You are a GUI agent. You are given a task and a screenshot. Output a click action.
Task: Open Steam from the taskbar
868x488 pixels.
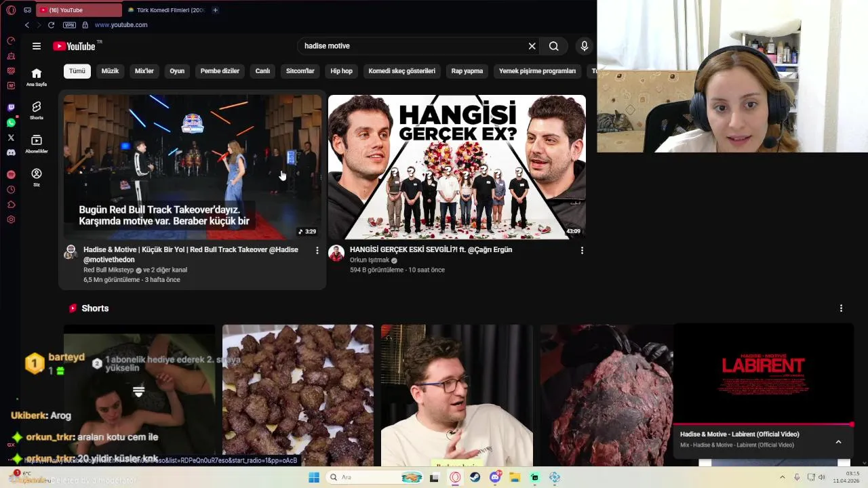(x=475, y=477)
